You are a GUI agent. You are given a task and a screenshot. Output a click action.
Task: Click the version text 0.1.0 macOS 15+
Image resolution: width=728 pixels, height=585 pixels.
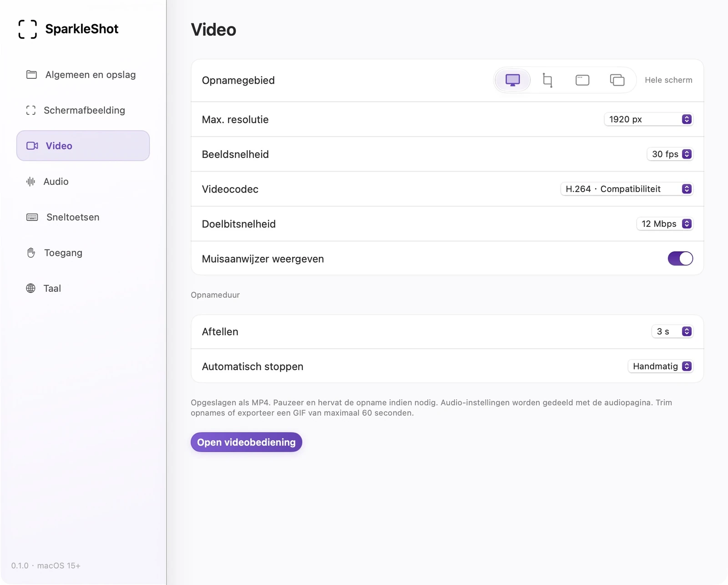click(46, 565)
